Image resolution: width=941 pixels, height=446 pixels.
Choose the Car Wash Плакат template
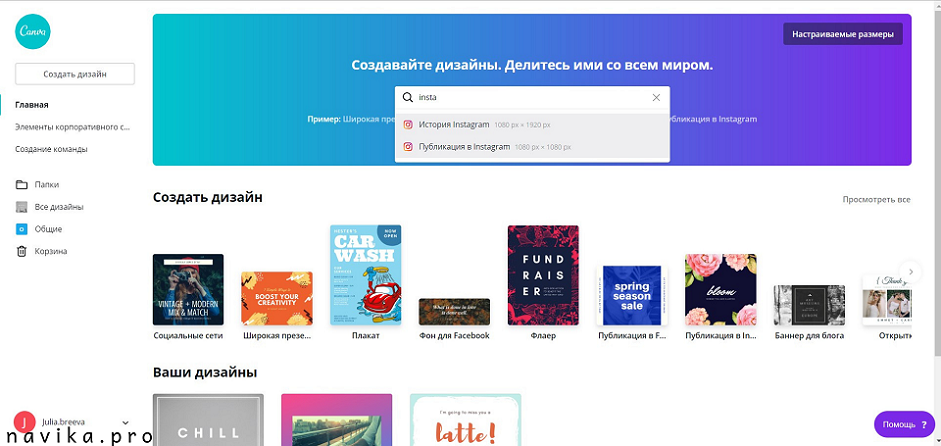[x=365, y=275]
